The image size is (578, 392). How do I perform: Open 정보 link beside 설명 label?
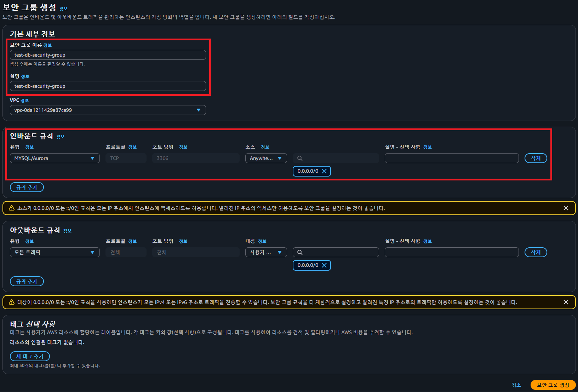point(25,76)
